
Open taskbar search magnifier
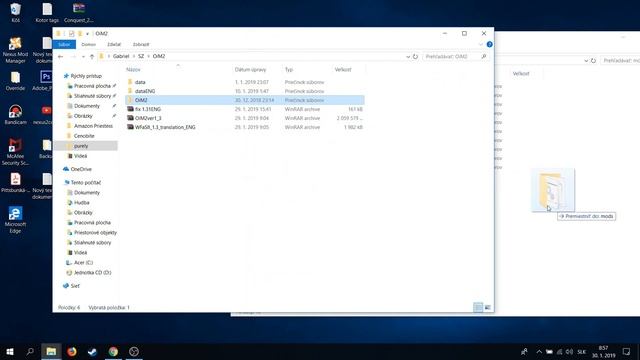tap(30, 351)
